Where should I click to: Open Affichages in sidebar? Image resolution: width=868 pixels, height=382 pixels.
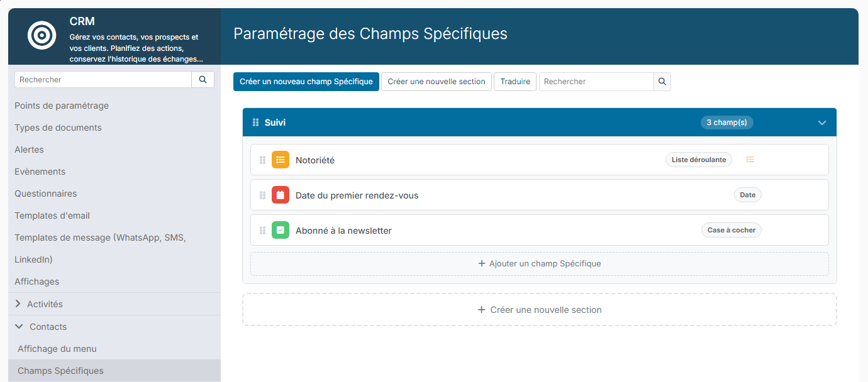point(36,281)
